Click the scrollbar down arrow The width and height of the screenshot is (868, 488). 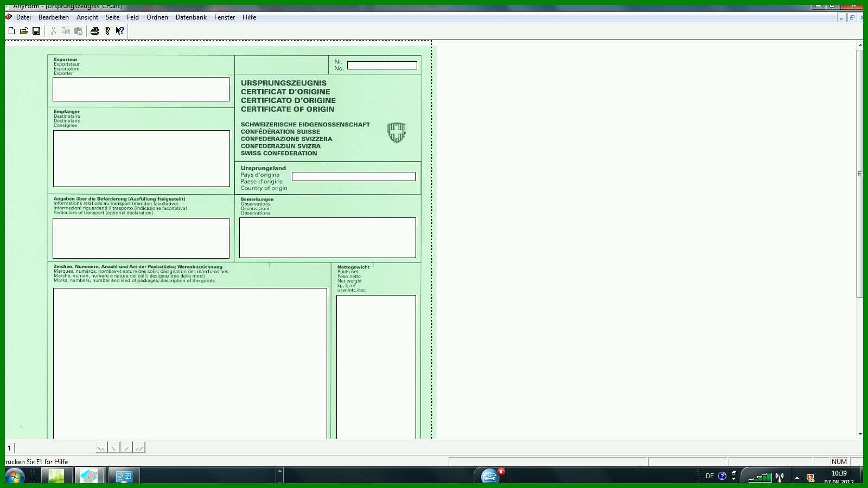point(860,434)
